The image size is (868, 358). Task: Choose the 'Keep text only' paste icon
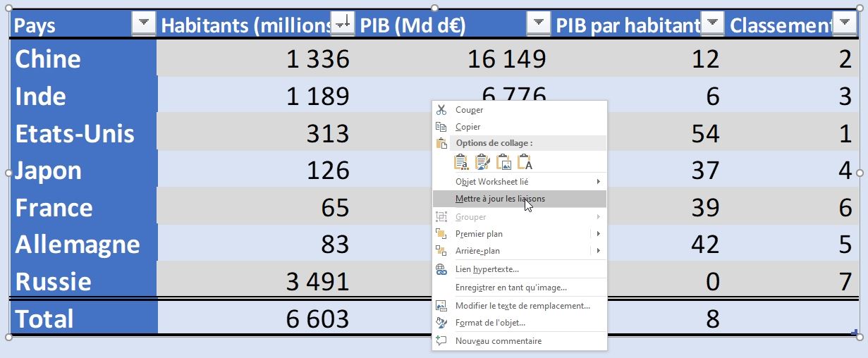(x=525, y=162)
